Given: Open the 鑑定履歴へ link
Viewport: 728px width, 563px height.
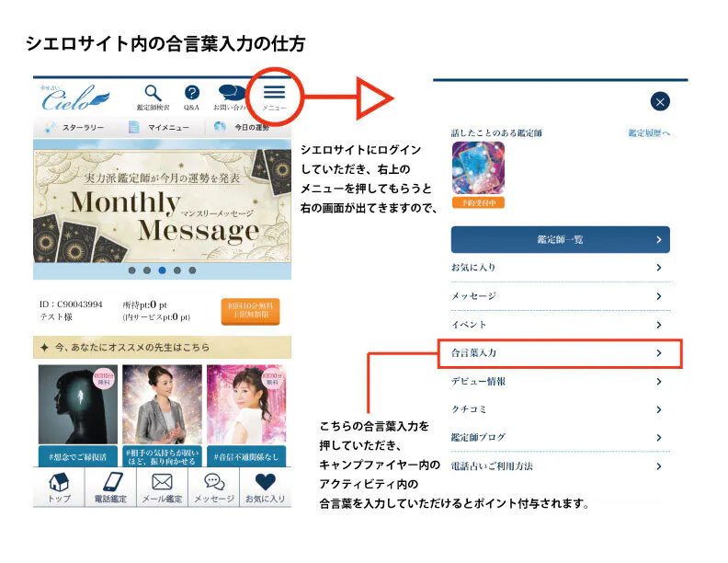Looking at the screenshot, I should [649, 133].
